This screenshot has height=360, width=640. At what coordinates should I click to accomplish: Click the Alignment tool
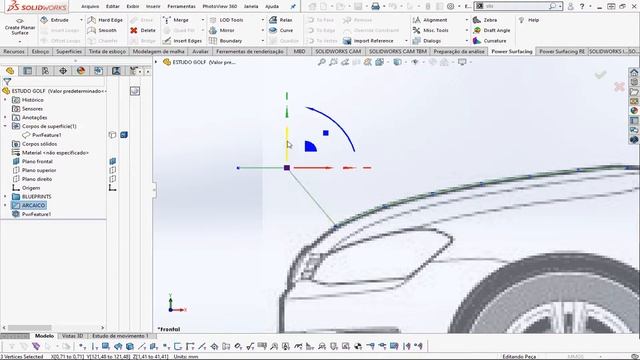(x=430, y=20)
